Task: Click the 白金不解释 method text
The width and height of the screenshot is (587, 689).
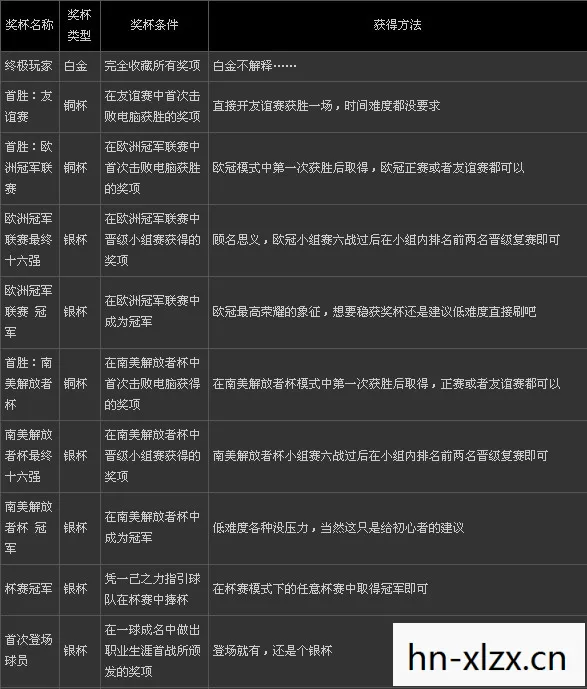Action: 254,66
